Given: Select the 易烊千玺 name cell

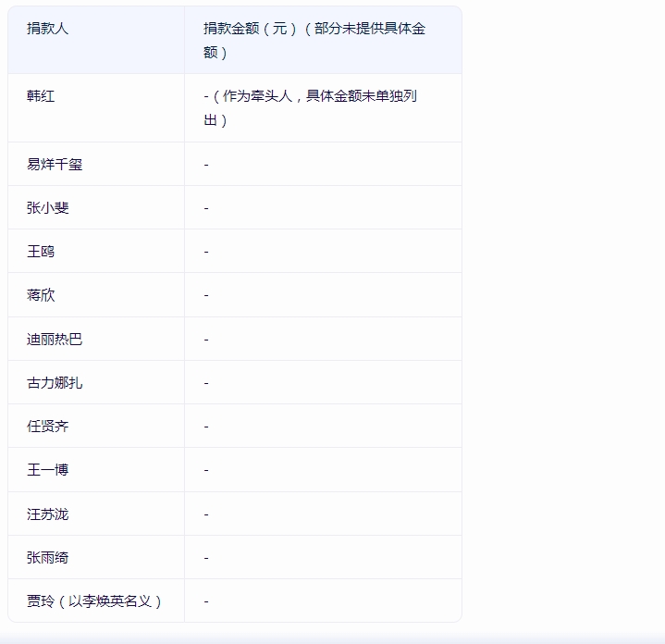Looking at the screenshot, I should click(x=55, y=165).
